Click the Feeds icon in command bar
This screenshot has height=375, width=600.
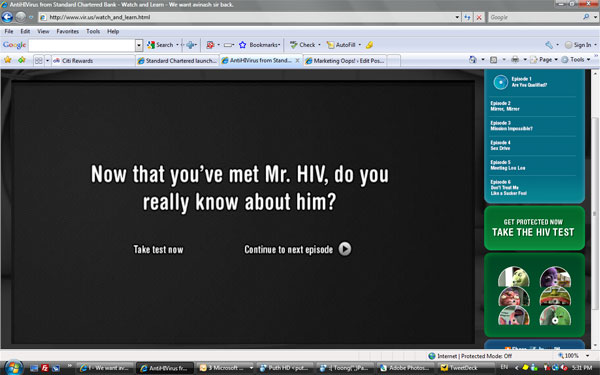click(x=494, y=60)
